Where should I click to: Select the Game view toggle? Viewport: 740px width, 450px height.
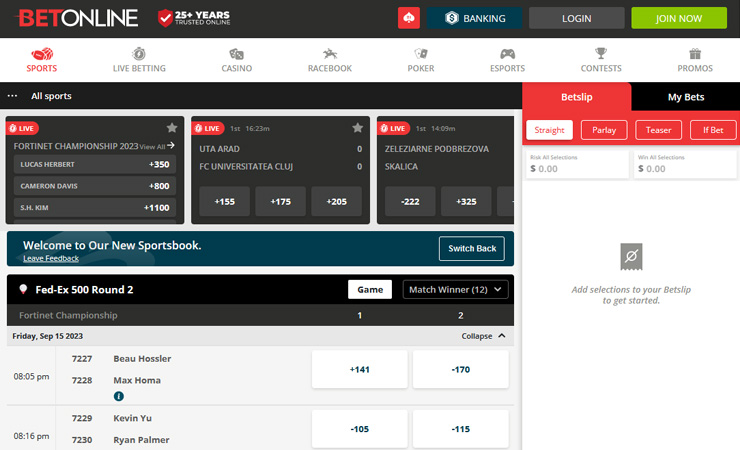(370, 289)
